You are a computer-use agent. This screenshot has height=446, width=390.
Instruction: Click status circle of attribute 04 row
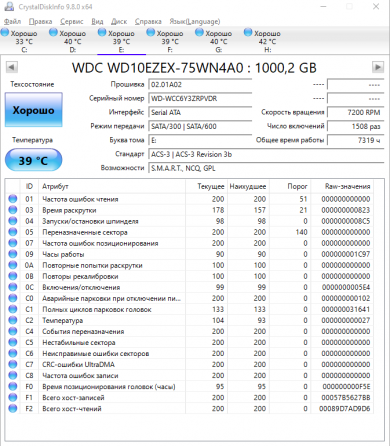(x=13, y=221)
